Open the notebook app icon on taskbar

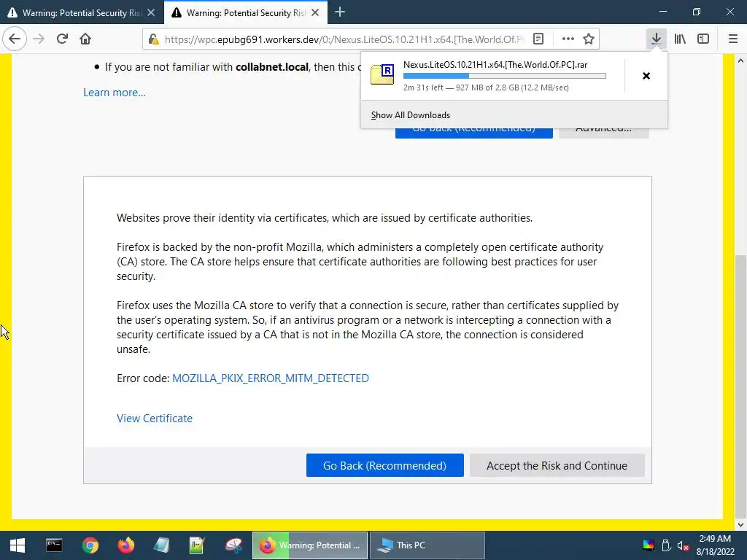pyautogui.click(x=162, y=545)
